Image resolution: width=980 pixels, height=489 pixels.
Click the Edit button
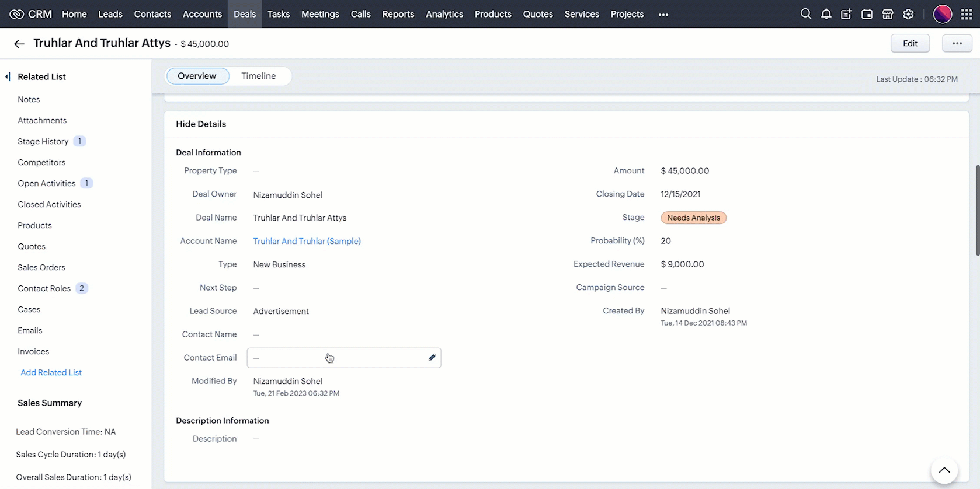point(909,43)
